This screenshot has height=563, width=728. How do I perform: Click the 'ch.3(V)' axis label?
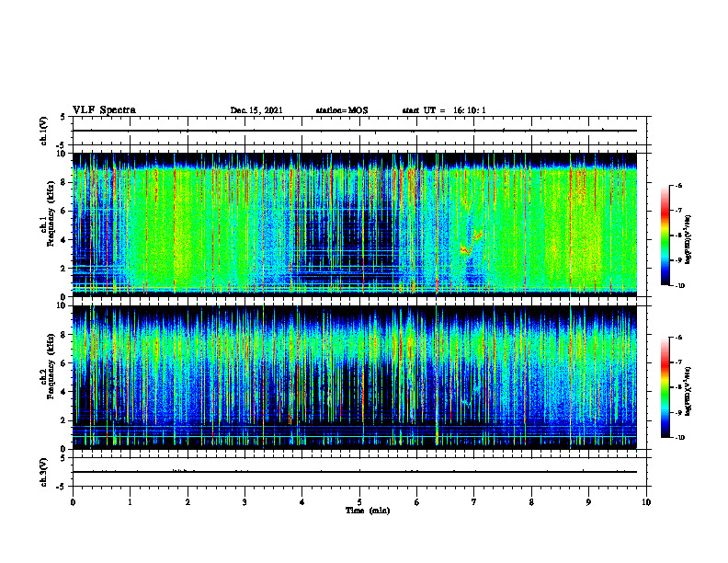[x=44, y=472]
